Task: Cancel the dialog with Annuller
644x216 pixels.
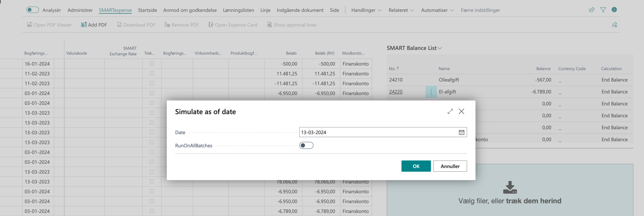Action: (x=450, y=166)
